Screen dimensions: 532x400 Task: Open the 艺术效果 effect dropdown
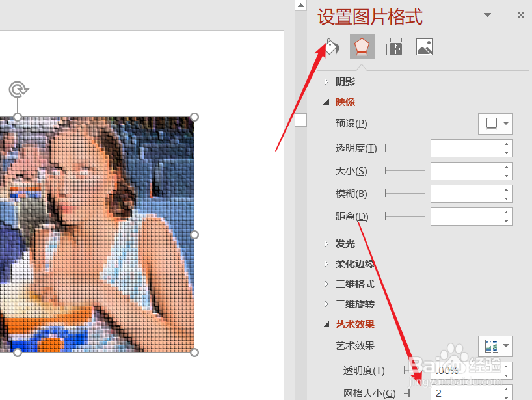[506, 346]
